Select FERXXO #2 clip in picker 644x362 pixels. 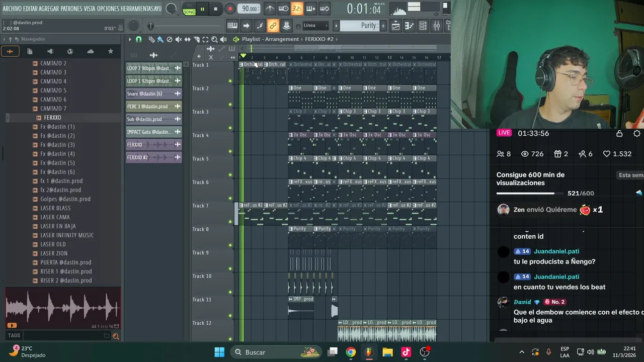point(153,157)
